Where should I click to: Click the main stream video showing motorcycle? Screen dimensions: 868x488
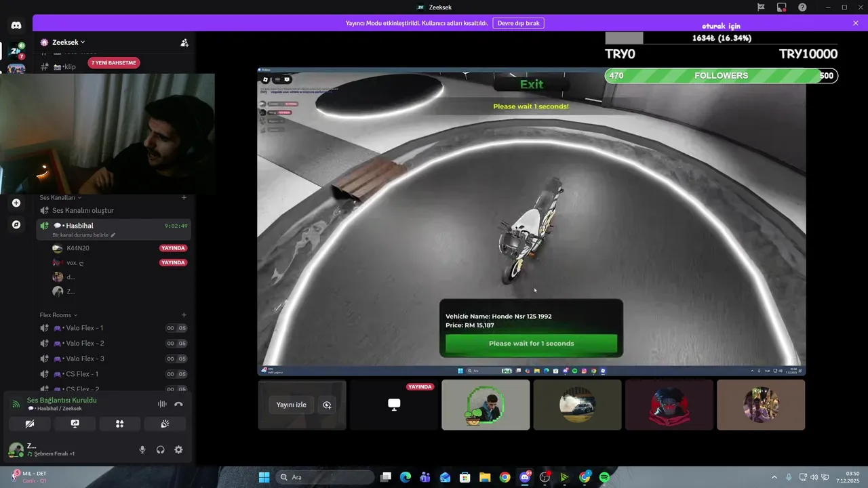532,221
